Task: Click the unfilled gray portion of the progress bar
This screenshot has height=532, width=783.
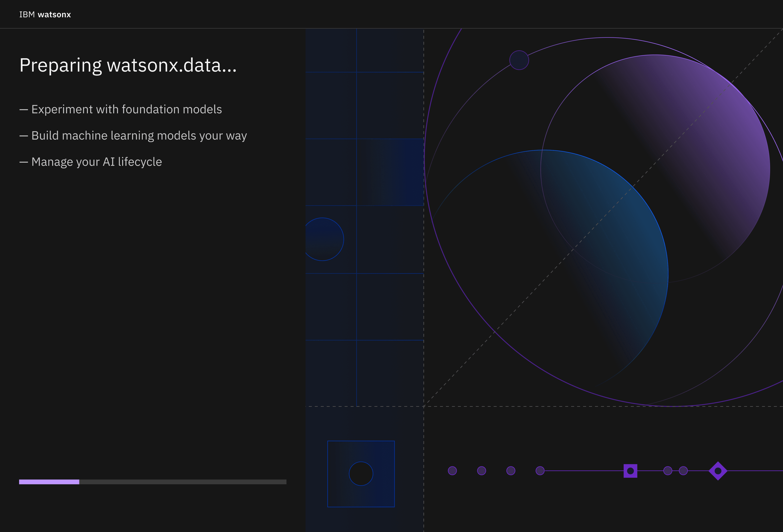Action: 183,482
